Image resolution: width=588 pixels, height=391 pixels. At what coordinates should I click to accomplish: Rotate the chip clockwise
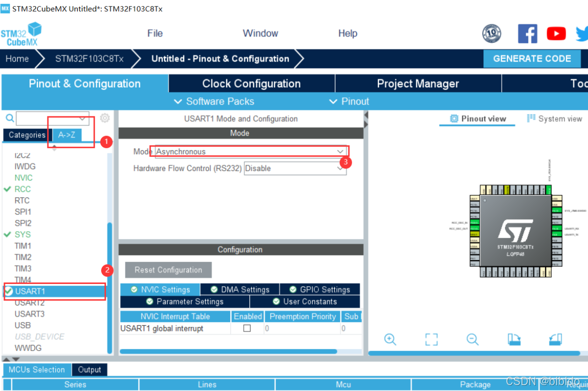tap(514, 339)
